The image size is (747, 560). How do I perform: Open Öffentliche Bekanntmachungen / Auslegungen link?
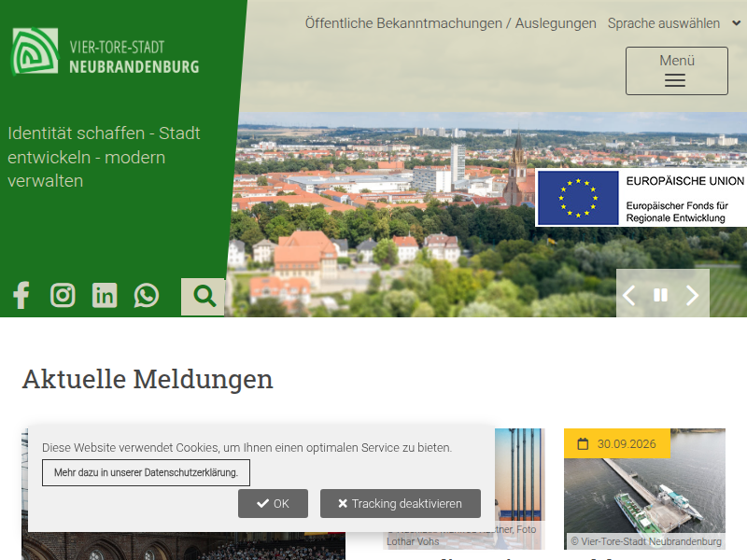click(451, 23)
